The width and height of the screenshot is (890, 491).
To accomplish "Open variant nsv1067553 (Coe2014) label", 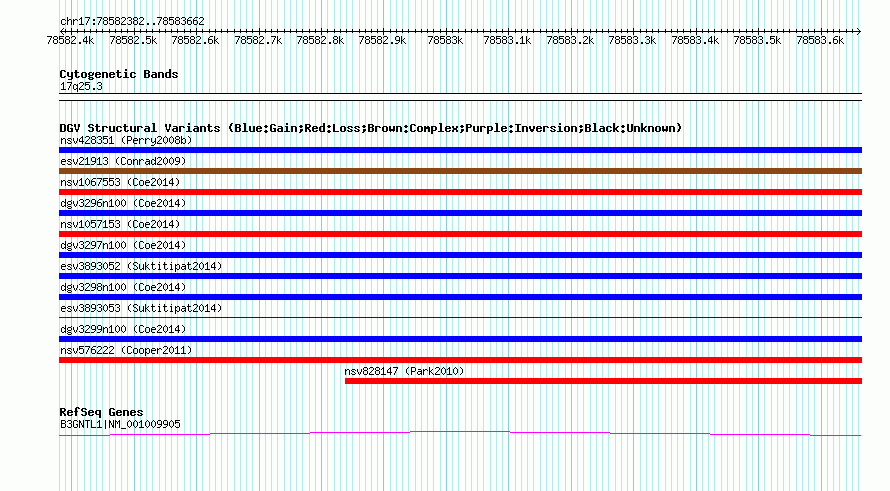I will click(120, 182).
